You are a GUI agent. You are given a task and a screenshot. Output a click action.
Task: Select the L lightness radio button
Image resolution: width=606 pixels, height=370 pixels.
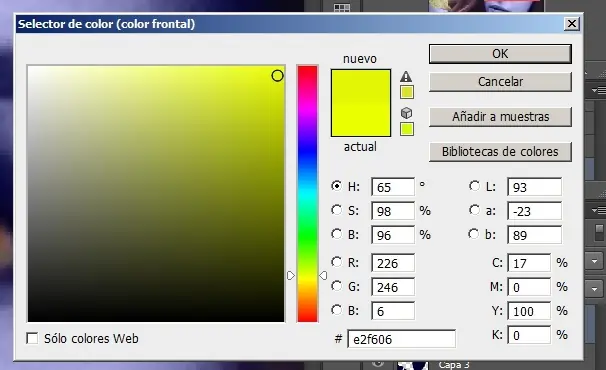[x=474, y=186]
